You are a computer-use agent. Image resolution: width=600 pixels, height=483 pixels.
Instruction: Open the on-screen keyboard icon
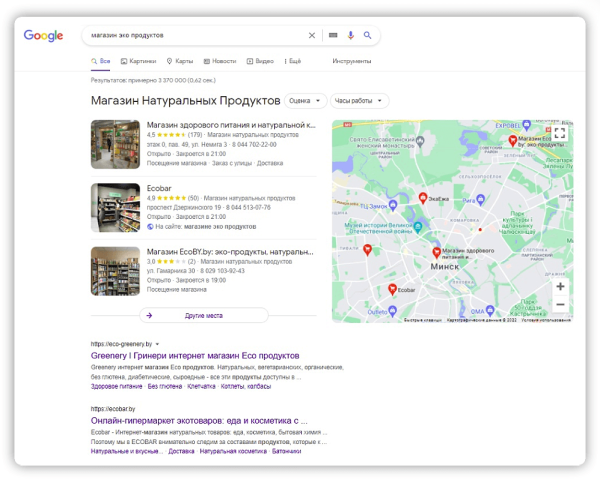pyautogui.click(x=333, y=35)
